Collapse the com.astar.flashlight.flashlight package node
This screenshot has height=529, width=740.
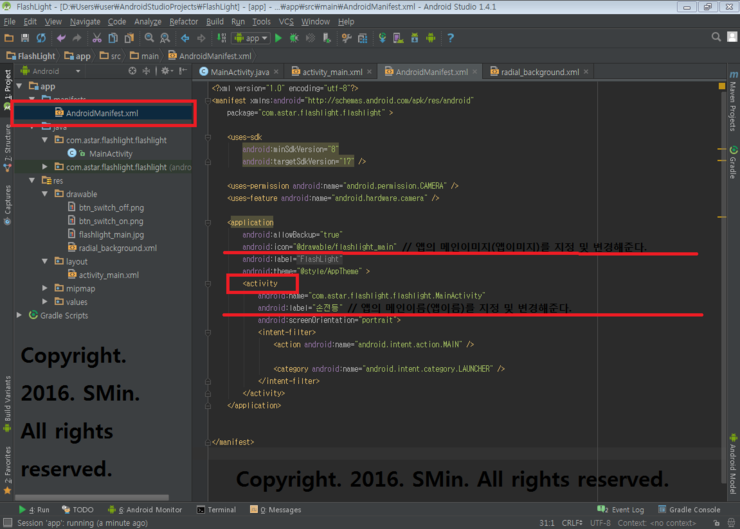click(45, 140)
